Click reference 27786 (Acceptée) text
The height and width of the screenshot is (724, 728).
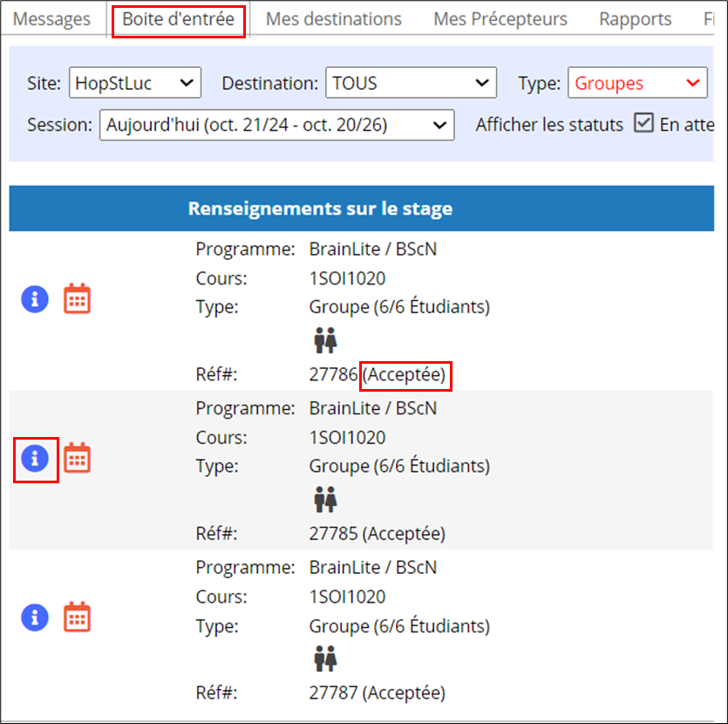(x=377, y=374)
